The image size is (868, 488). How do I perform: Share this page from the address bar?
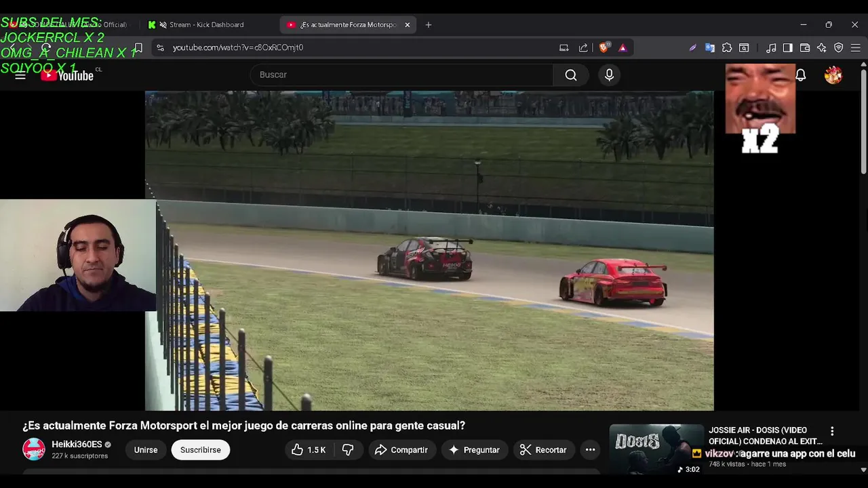[x=583, y=47]
